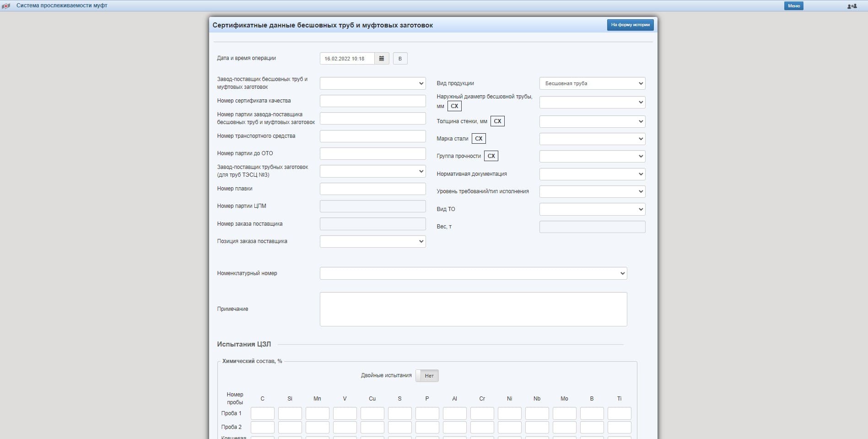
Task: Click the CX badge beside Толщина стенки
Action: [x=497, y=121]
